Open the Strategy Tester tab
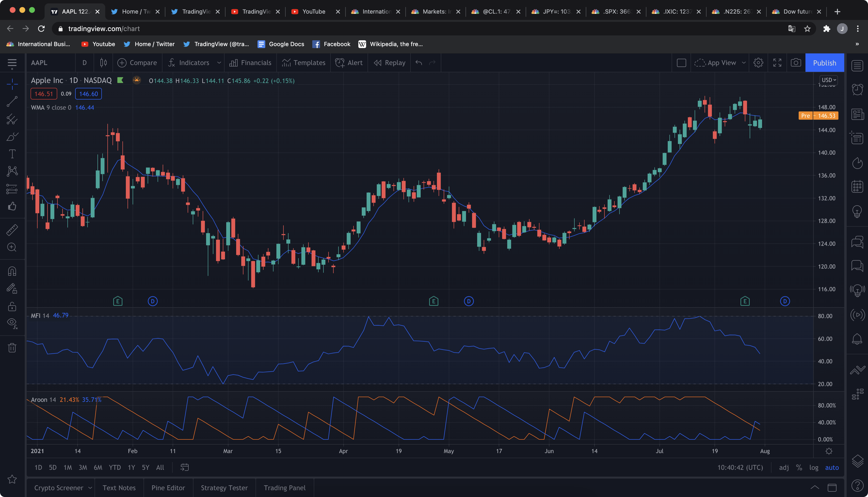The image size is (868, 497). click(224, 488)
